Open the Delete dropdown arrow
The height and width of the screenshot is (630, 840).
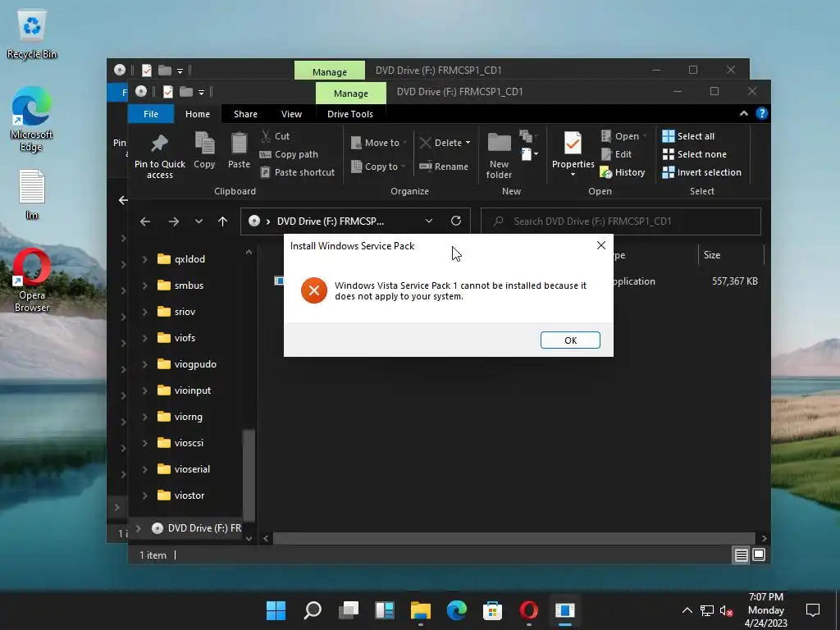[468, 143]
